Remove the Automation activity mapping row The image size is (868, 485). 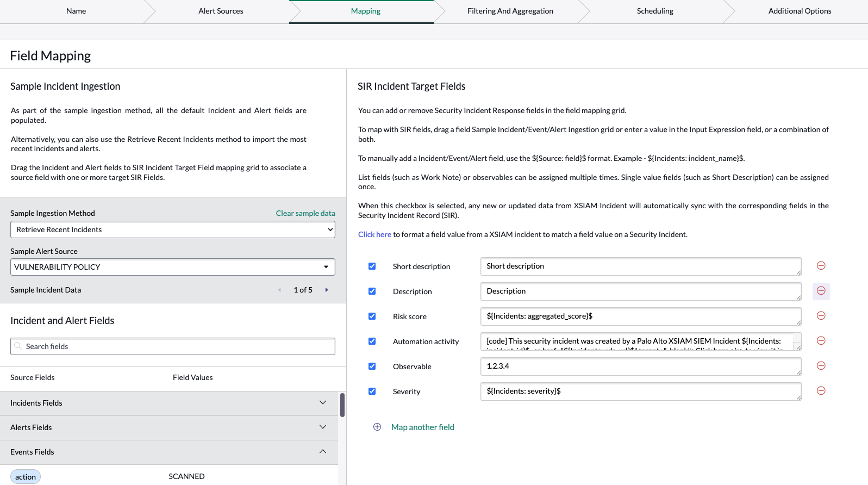click(x=821, y=340)
